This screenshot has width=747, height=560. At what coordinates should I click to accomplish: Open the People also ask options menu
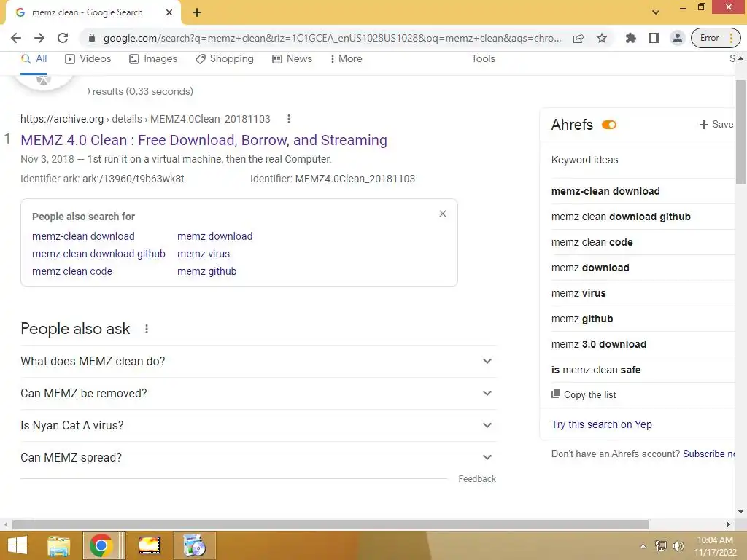(x=147, y=329)
